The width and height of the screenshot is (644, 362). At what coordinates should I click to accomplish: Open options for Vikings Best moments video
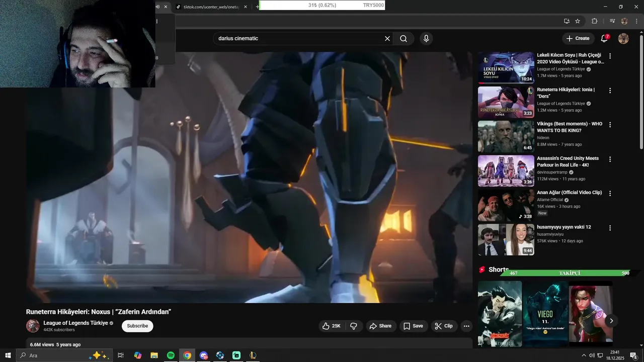point(610,125)
